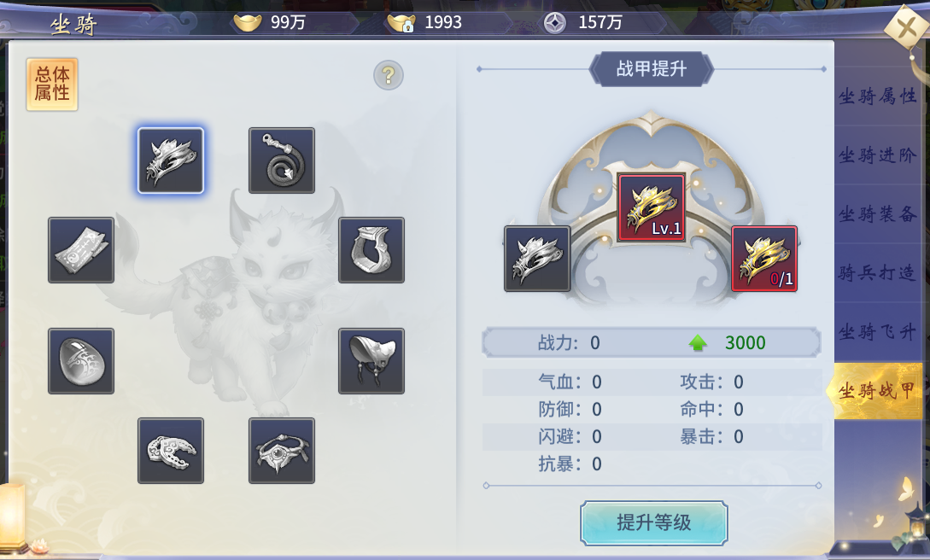Click the golden Lv.1 helmet icon
930x560 pixels.
(x=652, y=207)
